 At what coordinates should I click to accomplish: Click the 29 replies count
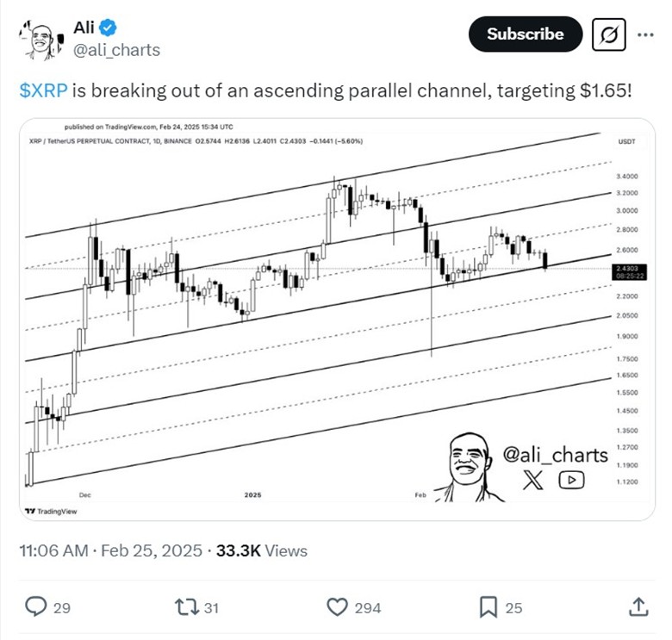point(62,608)
